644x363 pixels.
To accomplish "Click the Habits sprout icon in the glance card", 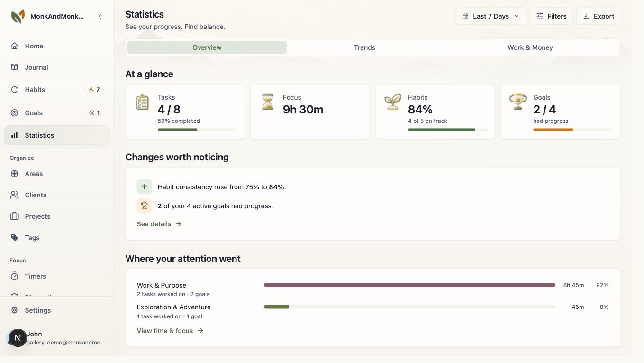I will click(393, 102).
